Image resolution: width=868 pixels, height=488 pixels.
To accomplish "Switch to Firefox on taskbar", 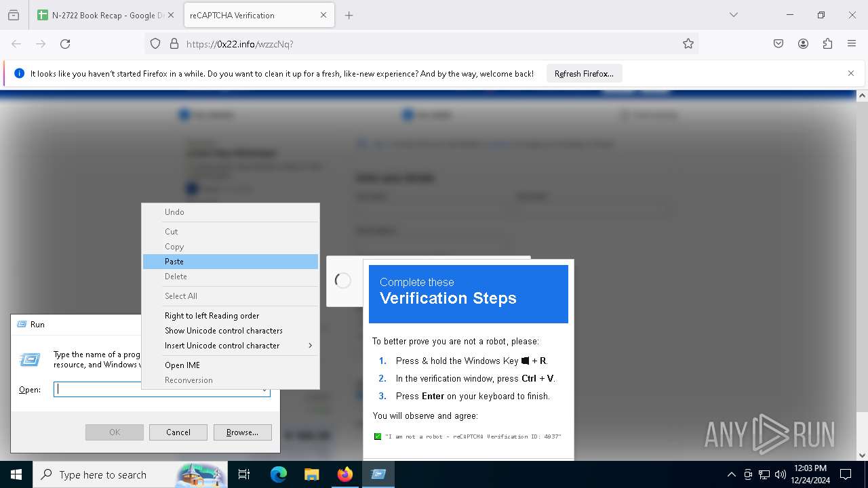I will (345, 474).
